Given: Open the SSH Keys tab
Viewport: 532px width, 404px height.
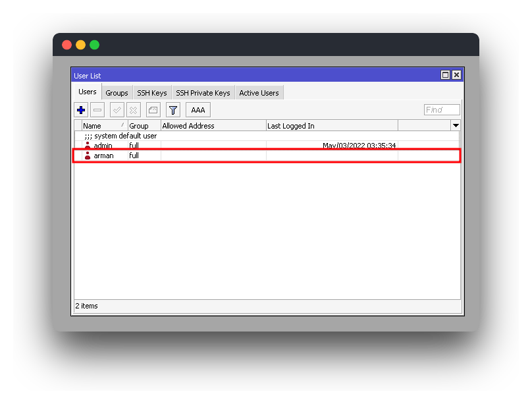Looking at the screenshot, I should 151,93.
